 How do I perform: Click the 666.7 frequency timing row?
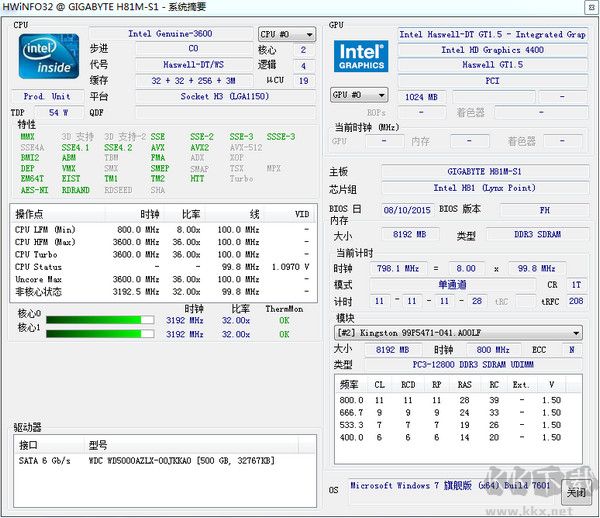point(458,412)
